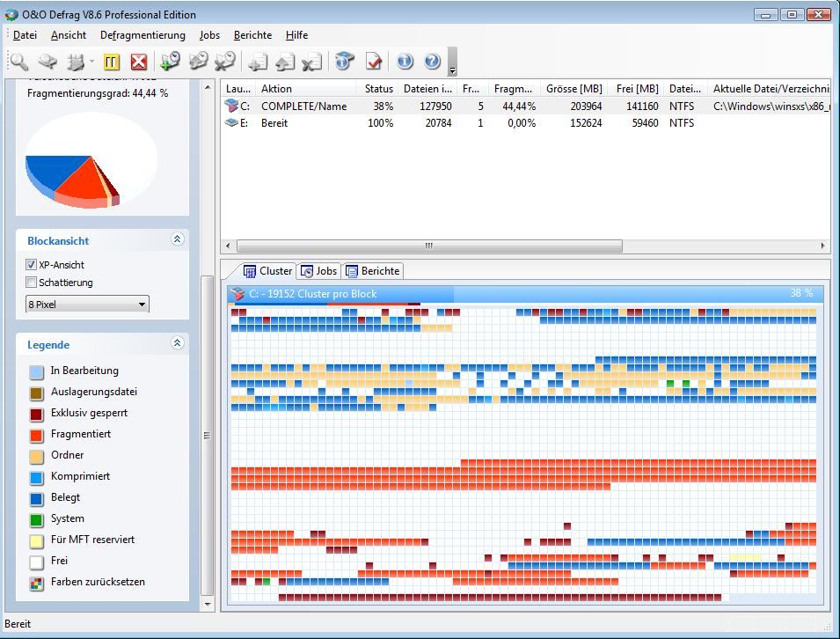The width and height of the screenshot is (840, 639).
Task: Switch to the Jobs tab
Action: coord(319,271)
